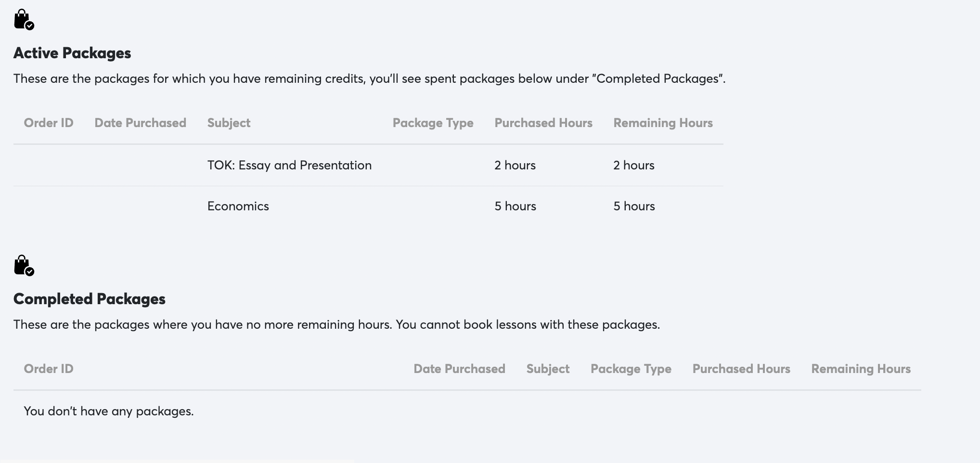Click Date Purchased header in Completed Packages

pos(459,369)
